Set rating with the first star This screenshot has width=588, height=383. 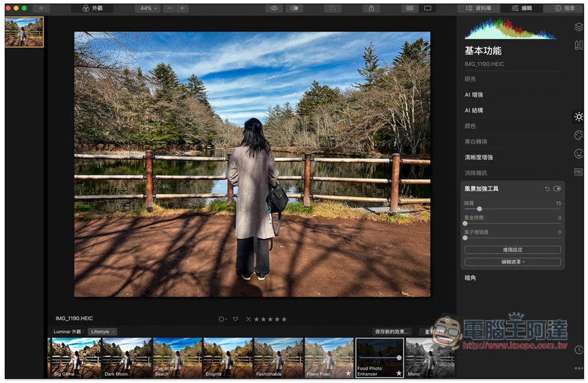[x=256, y=320]
